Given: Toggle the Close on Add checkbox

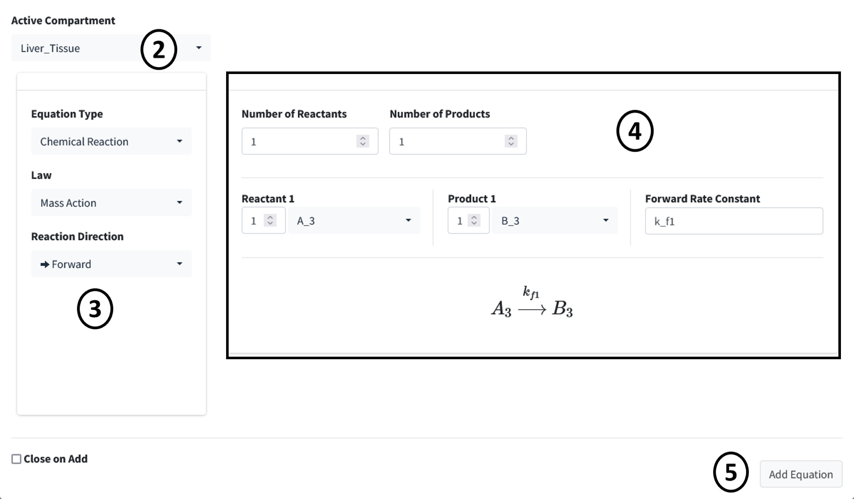Looking at the screenshot, I should pyautogui.click(x=16, y=459).
